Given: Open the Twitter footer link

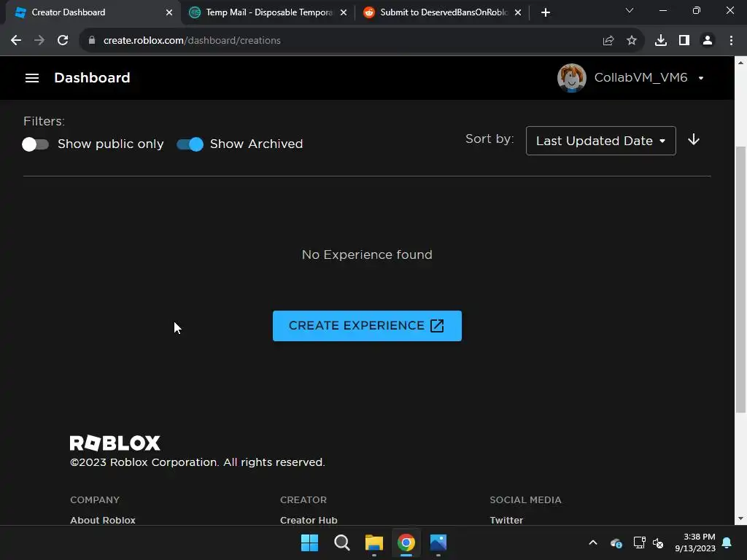Looking at the screenshot, I should tap(506, 520).
